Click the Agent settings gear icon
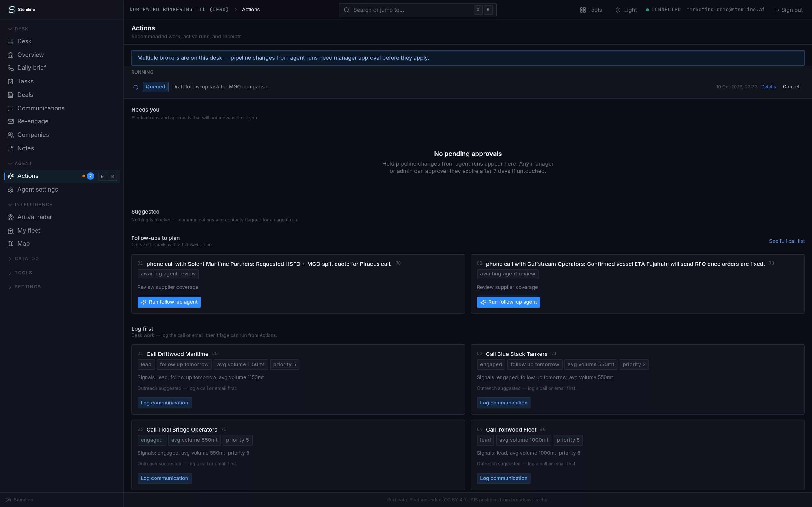The image size is (812, 507). [x=10, y=190]
